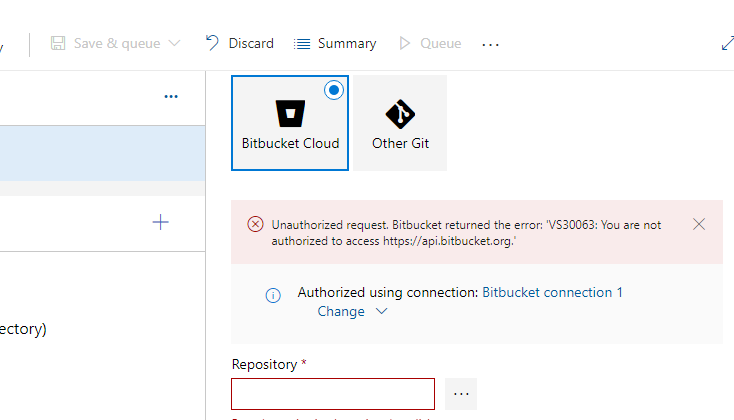Screen dimensions: 734x420
Task: Click the red error circle icon
Action: [x=255, y=224]
